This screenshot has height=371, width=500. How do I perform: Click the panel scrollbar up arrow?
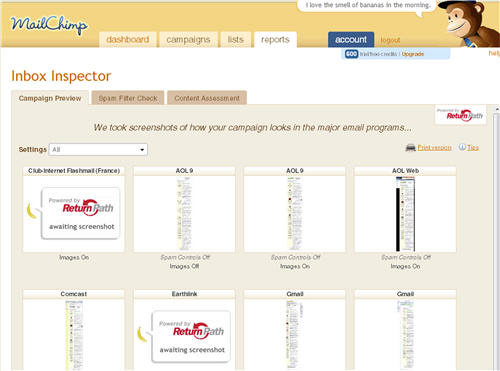pyautogui.click(x=497, y=109)
